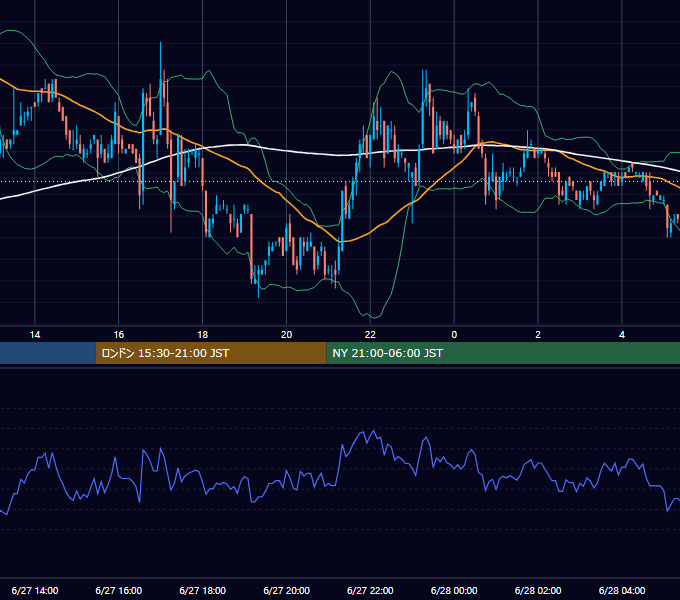Click the 14 hour label on upper axis
Viewport: 680px width, 600px height.
(35, 335)
